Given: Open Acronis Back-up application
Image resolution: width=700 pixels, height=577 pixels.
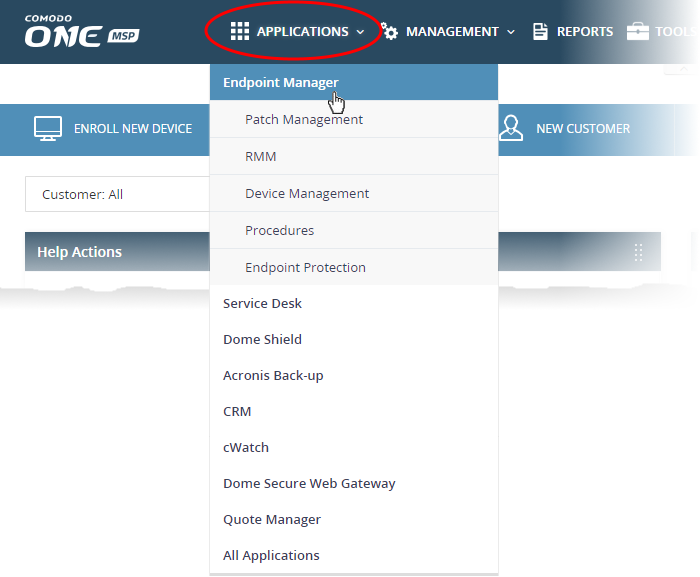Looking at the screenshot, I should (x=354, y=376).
